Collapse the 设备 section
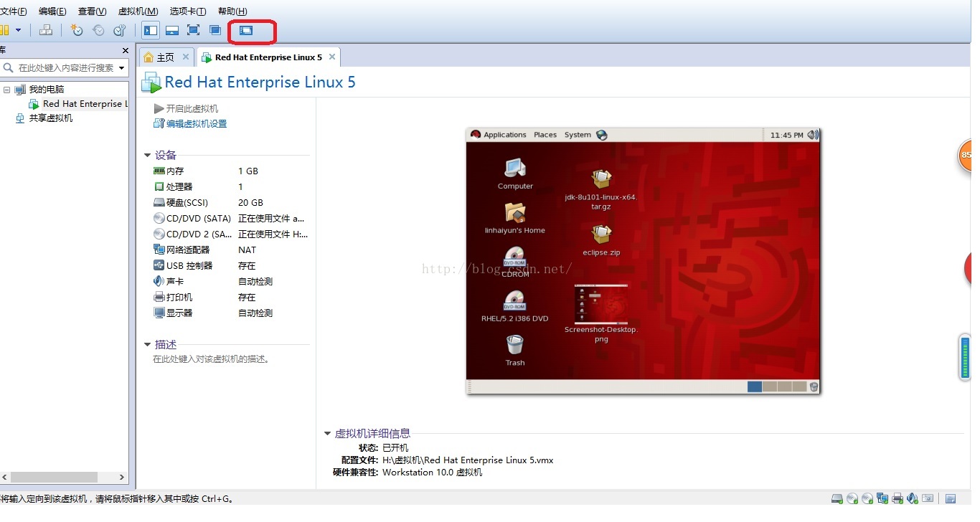Image resolution: width=980 pixels, height=522 pixels. point(148,156)
